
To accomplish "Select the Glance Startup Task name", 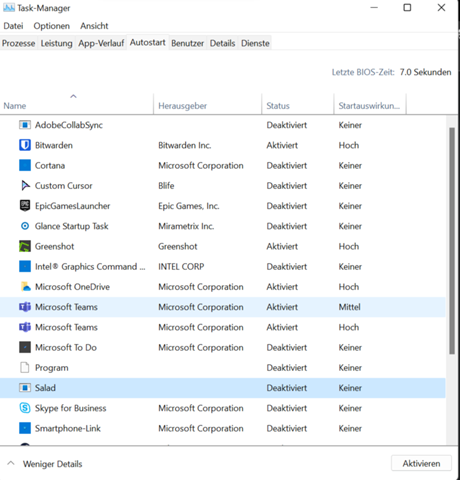I will click(x=71, y=226).
